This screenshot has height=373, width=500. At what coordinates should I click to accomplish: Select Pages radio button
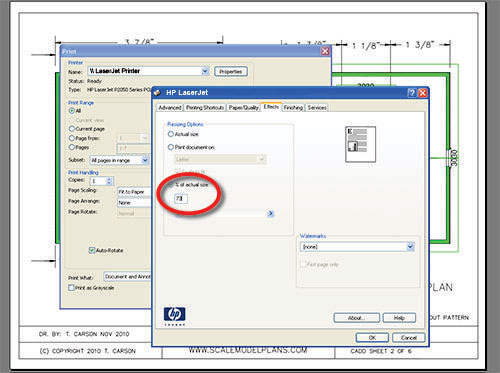(x=71, y=147)
